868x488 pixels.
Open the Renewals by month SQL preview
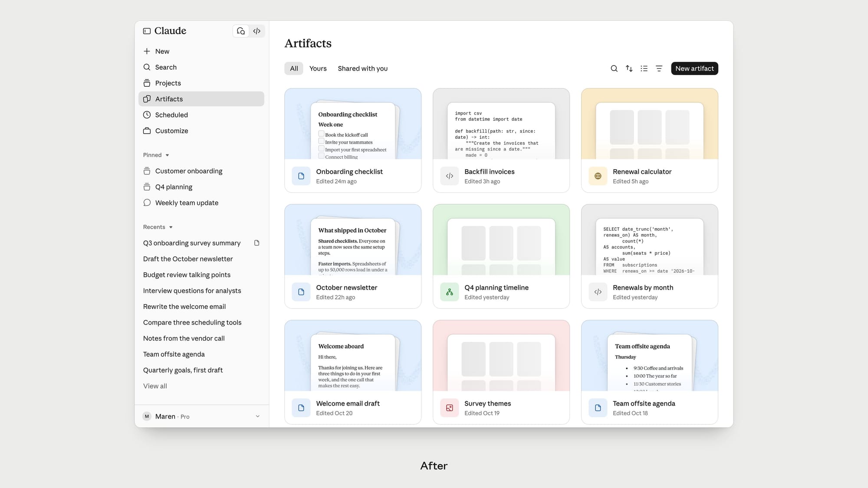[x=650, y=240]
